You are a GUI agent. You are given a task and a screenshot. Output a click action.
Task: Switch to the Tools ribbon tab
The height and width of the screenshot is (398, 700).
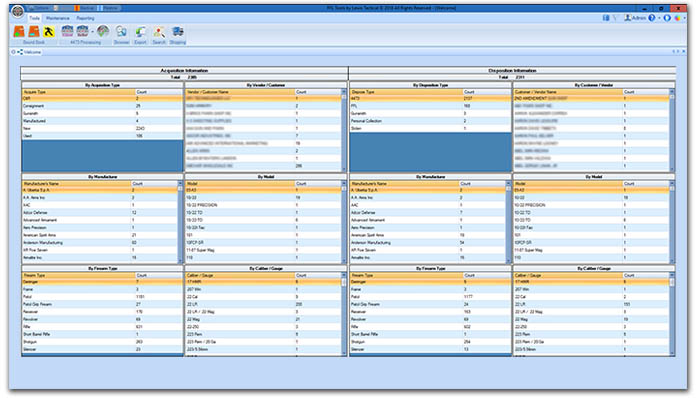[x=34, y=18]
